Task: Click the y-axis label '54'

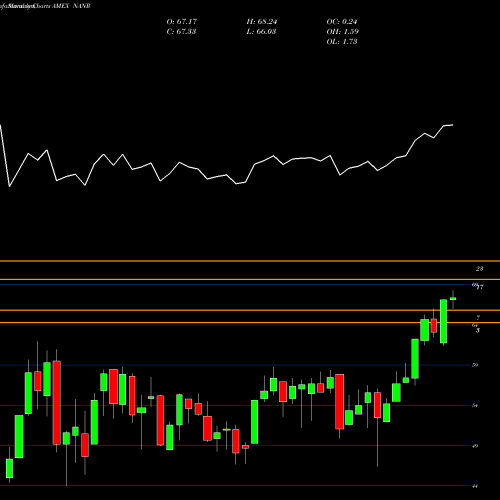Action: click(475, 405)
